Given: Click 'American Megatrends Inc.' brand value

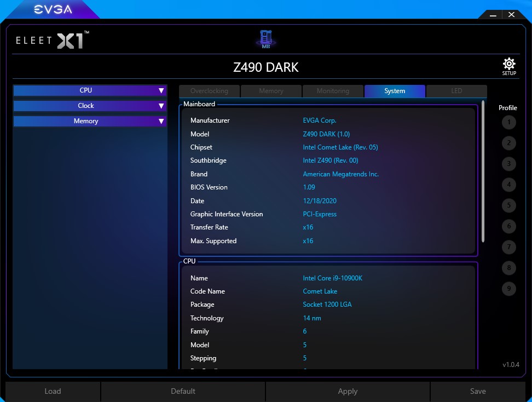Looking at the screenshot, I should point(340,174).
